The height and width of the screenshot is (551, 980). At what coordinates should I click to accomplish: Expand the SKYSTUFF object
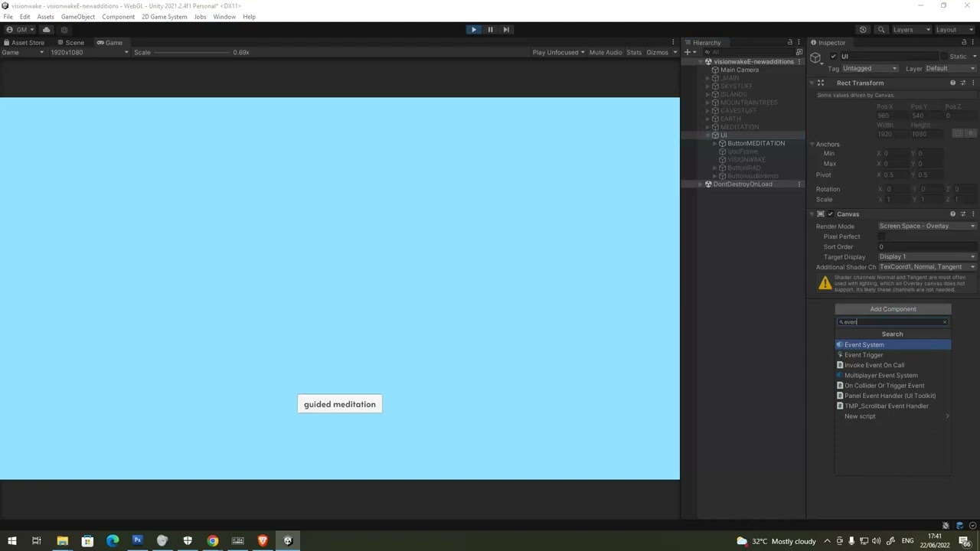pyautogui.click(x=708, y=86)
